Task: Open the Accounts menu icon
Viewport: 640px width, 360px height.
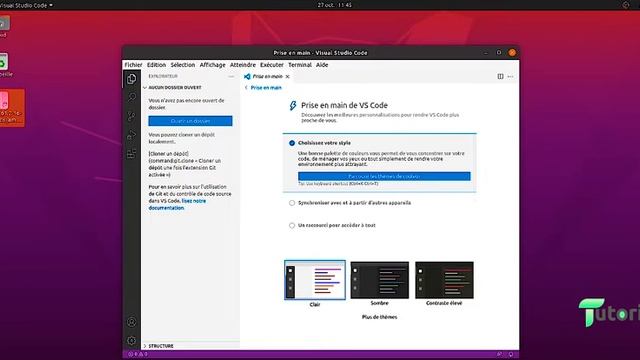Action: [131, 322]
